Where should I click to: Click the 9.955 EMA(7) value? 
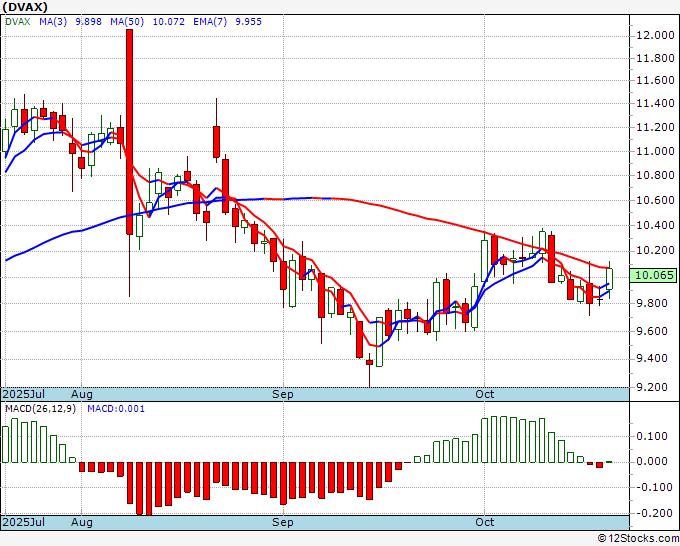(248, 22)
